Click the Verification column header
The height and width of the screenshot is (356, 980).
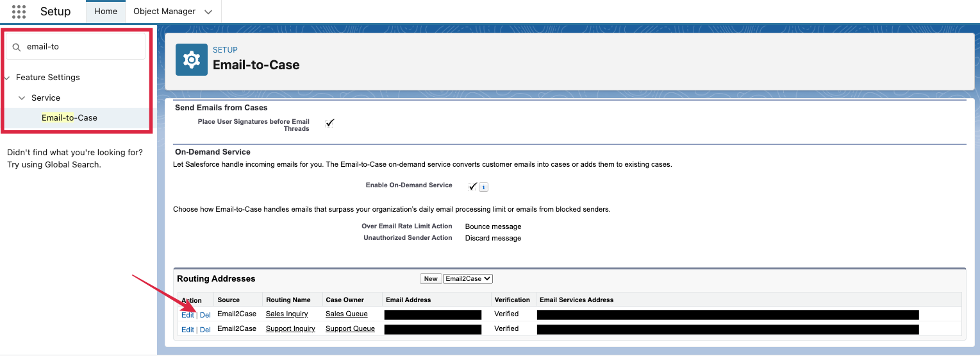coord(512,300)
